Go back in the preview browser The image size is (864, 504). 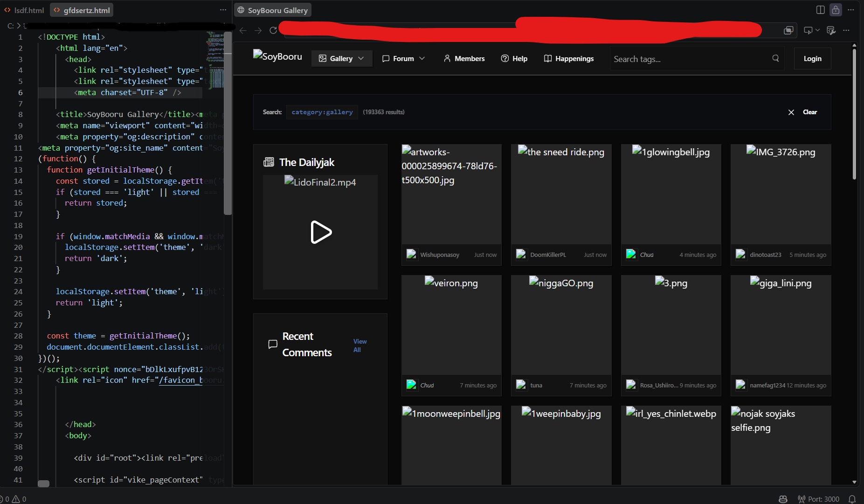click(x=243, y=30)
